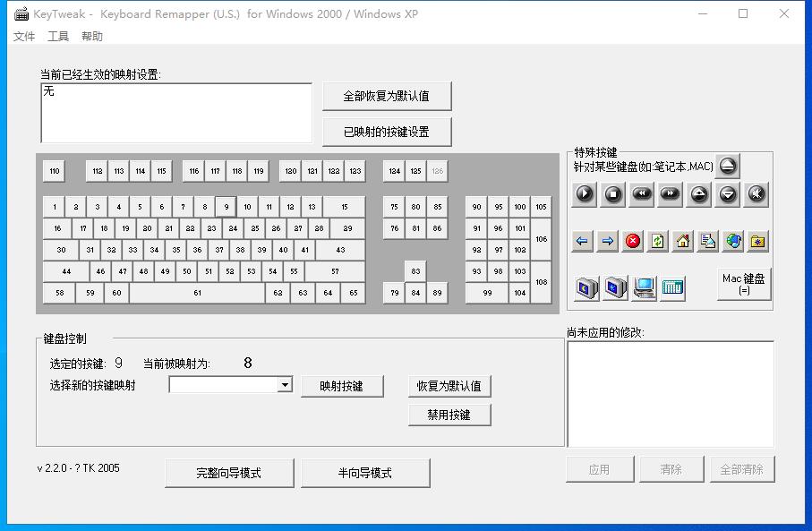This screenshot has height=531, width=812.
Task: Start 半向导模式
Action: (x=365, y=473)
